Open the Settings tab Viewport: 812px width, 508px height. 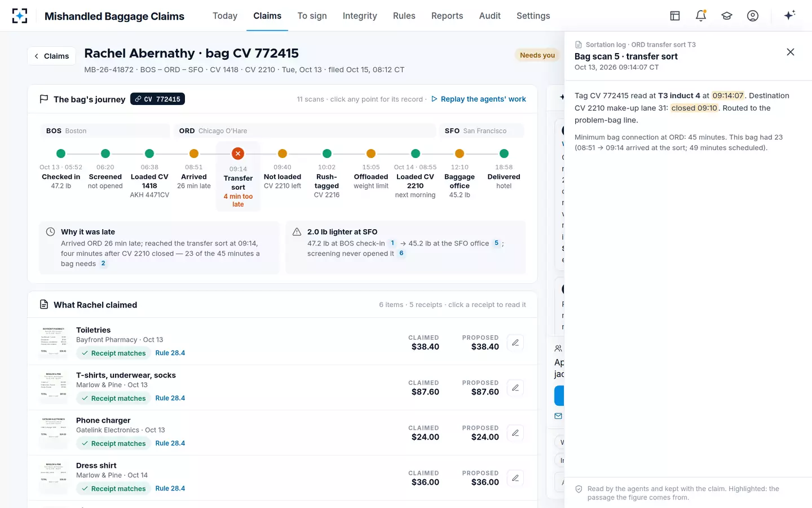click(x=533, y=16)
